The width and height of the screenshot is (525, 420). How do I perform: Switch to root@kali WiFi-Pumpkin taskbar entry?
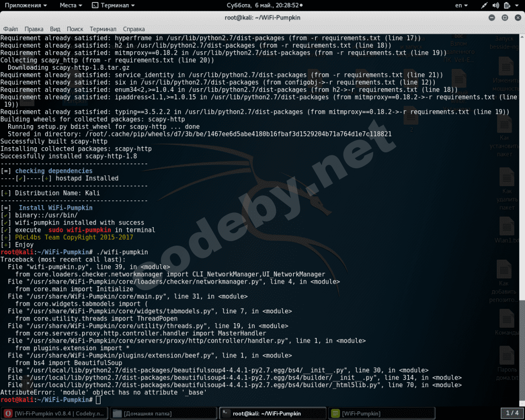tap(273, 414)
